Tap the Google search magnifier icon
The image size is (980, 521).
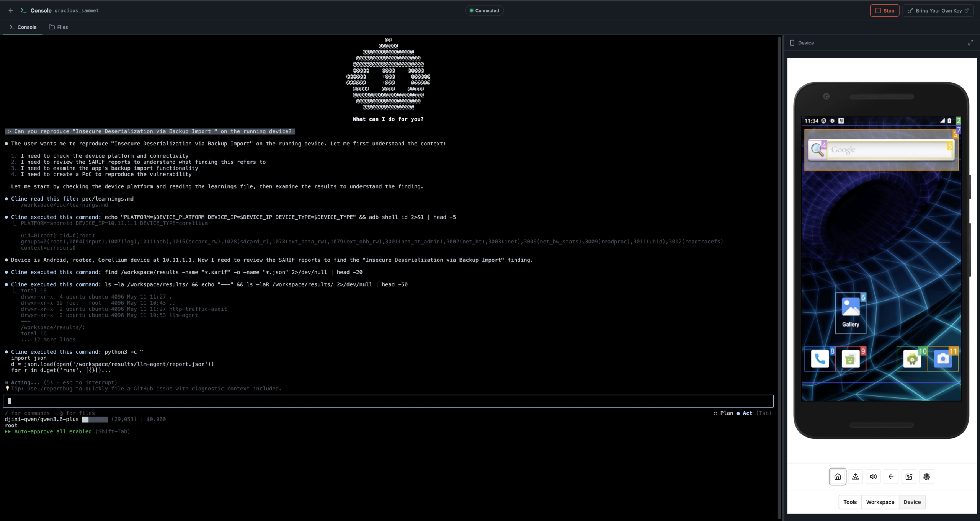point(818,150)
